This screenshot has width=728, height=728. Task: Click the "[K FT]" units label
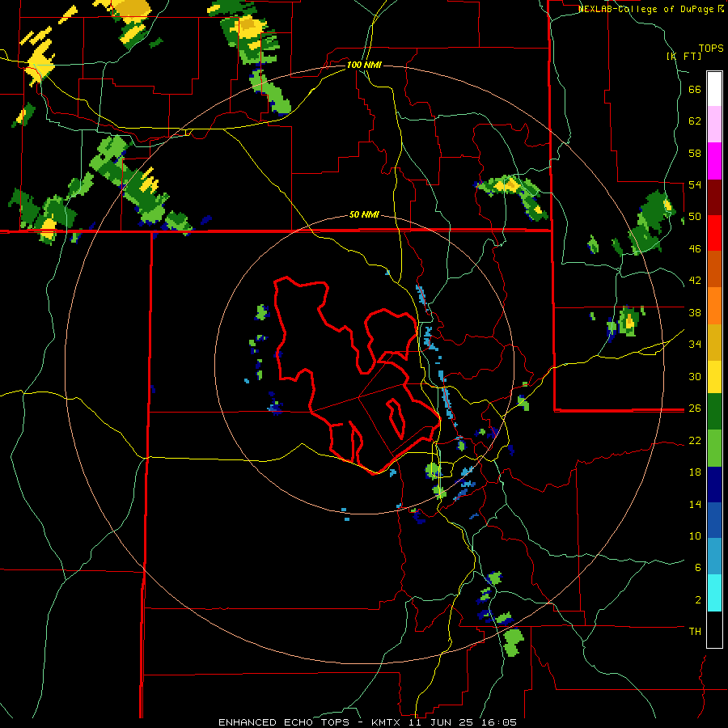tap(684, 56)
